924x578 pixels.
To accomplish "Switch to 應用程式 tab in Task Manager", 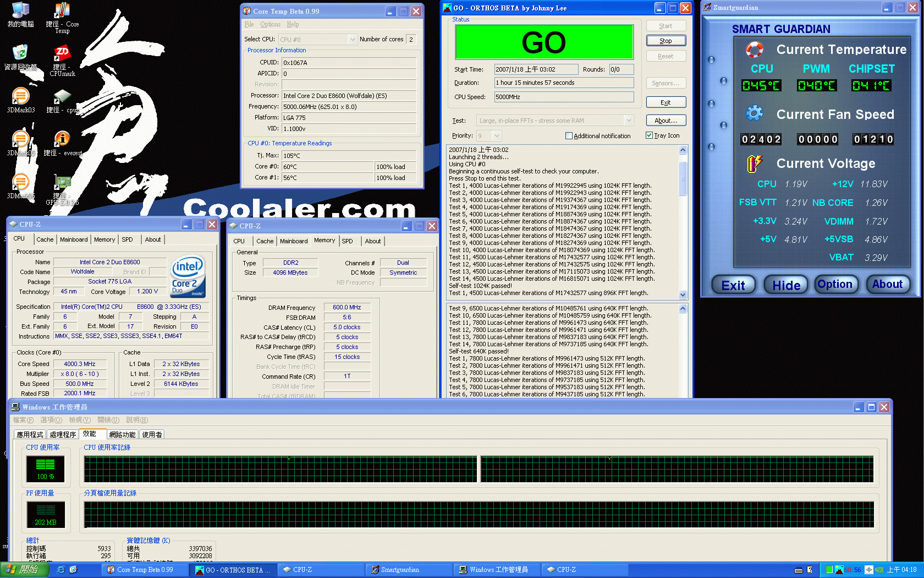I will pos(30,434).
